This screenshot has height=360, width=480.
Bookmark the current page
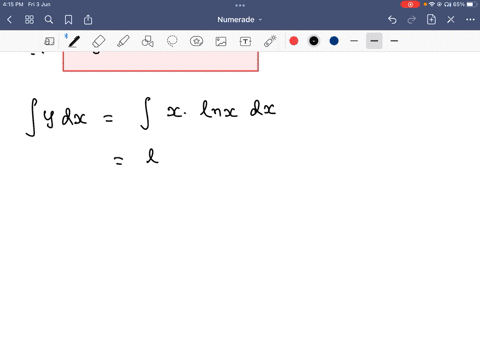(68, 20)
